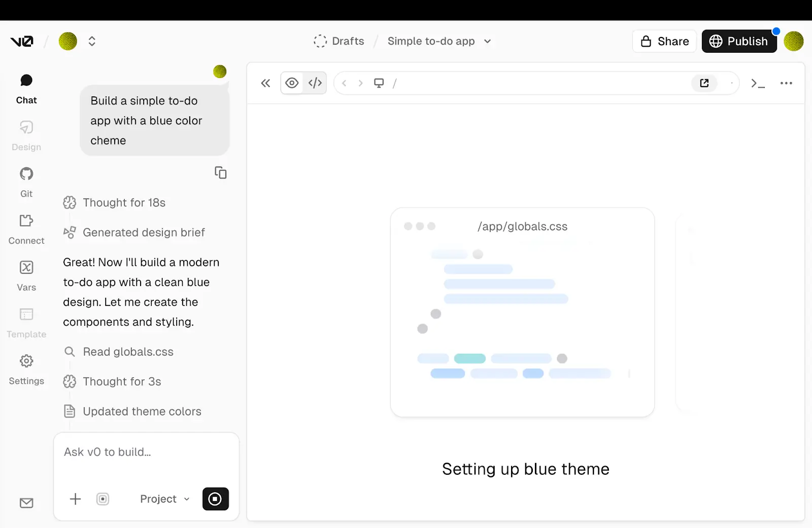Switch to code view with the code toggle
Viewport: 812px width, 528px height.
click(x=315, y=83)
